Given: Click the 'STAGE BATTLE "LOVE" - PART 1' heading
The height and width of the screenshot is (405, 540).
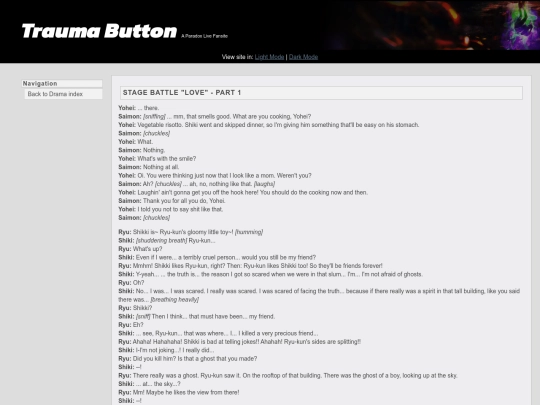Looking at the screenshot, I should [321, 93].
